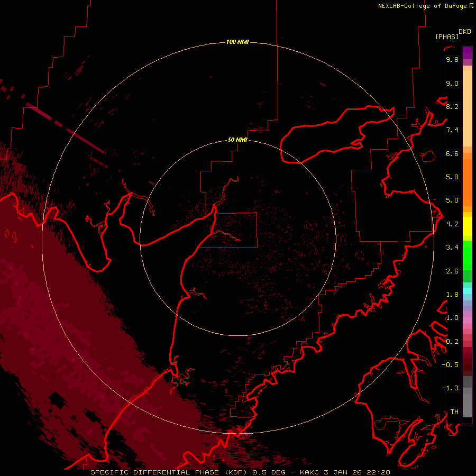476x476 pixels.
Task: Click the TH threshold label on the legend
Action: tap(454, 412)
